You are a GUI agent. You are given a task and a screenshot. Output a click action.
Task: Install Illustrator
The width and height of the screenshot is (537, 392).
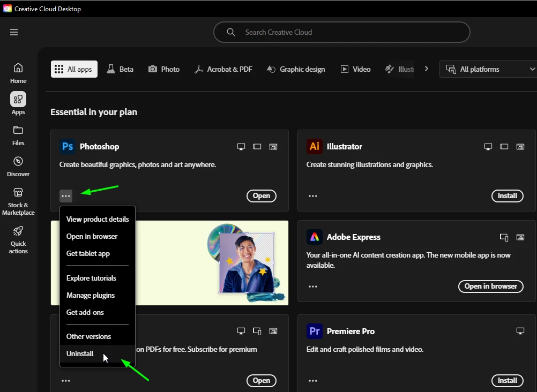click(507, 196)
